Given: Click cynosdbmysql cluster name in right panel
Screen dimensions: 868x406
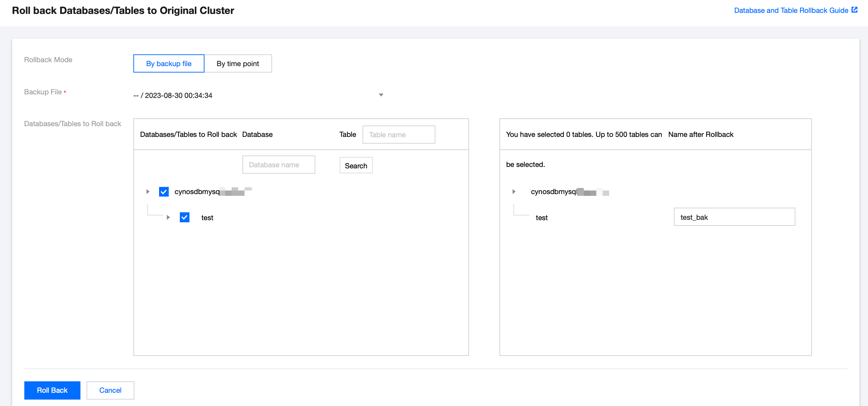Looking at the screenshot, I should click(x=554, y=192).
